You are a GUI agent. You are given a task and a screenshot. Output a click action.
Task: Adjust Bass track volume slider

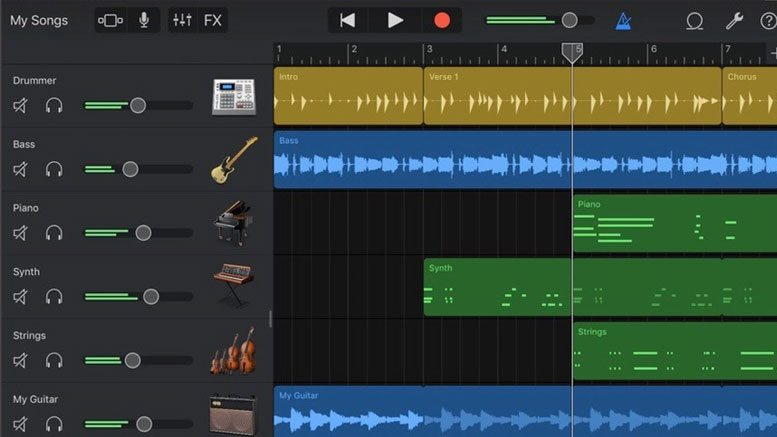coord(130,169)
